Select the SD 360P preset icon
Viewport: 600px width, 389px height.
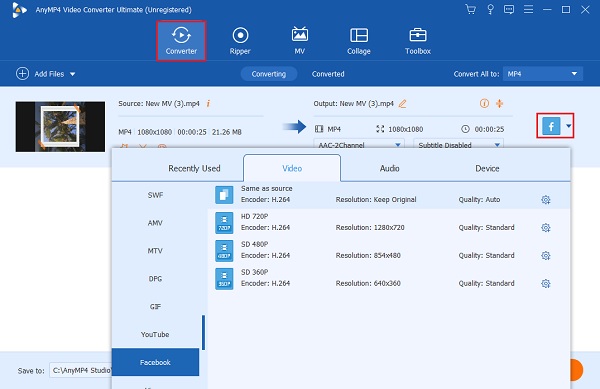[224, 278]
